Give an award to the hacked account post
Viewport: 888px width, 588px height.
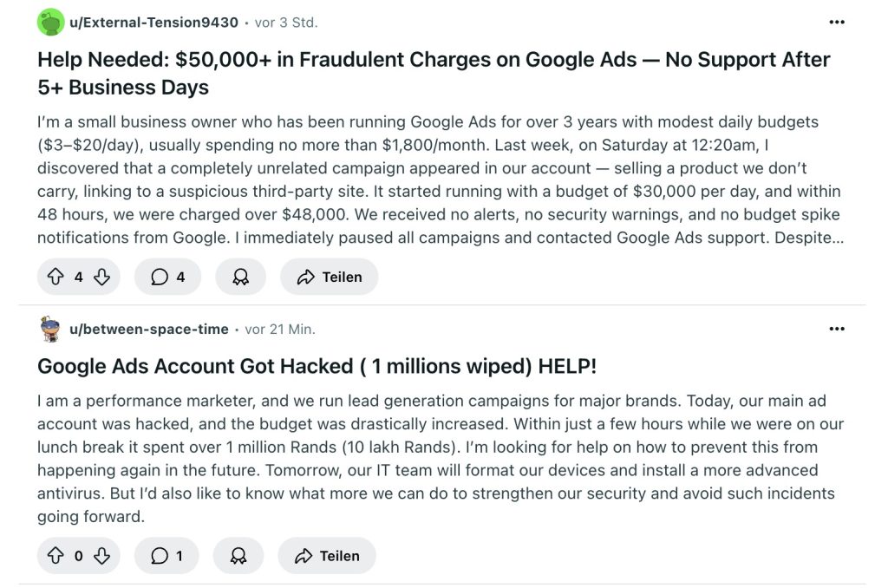pos(238,556)
